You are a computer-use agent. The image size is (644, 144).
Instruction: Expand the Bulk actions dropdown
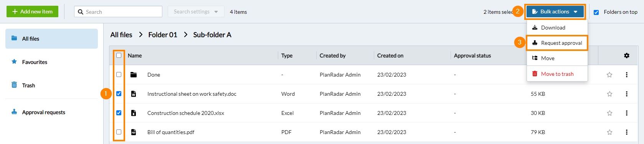tap(555, 12)
